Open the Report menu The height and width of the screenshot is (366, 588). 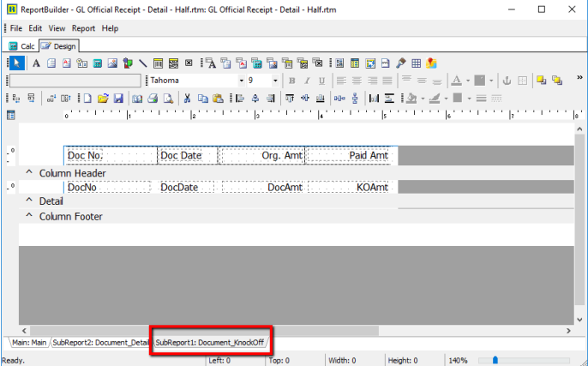[x=83, y=28]
